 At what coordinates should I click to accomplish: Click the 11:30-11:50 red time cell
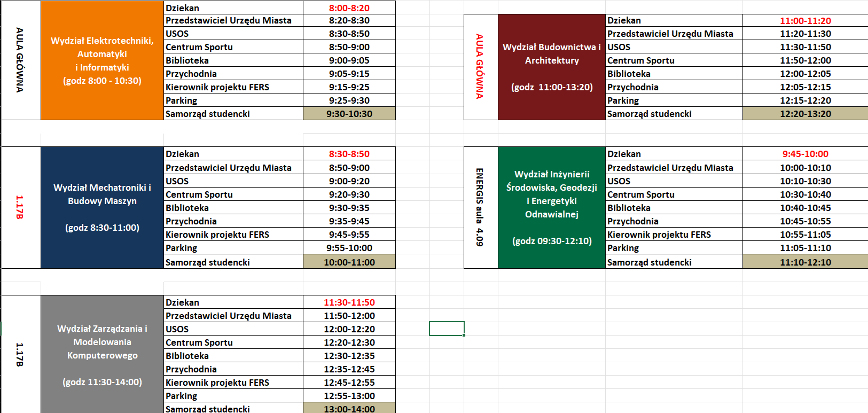349,302
